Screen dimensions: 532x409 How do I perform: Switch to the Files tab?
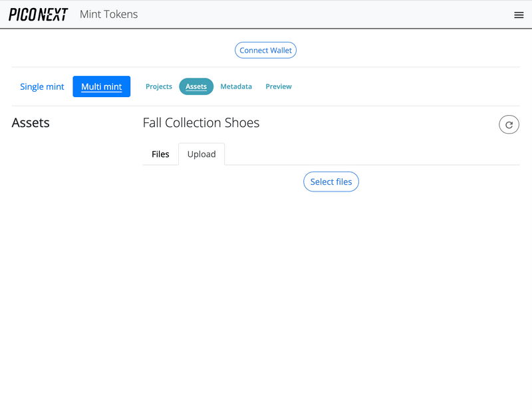tap(160, 154)
